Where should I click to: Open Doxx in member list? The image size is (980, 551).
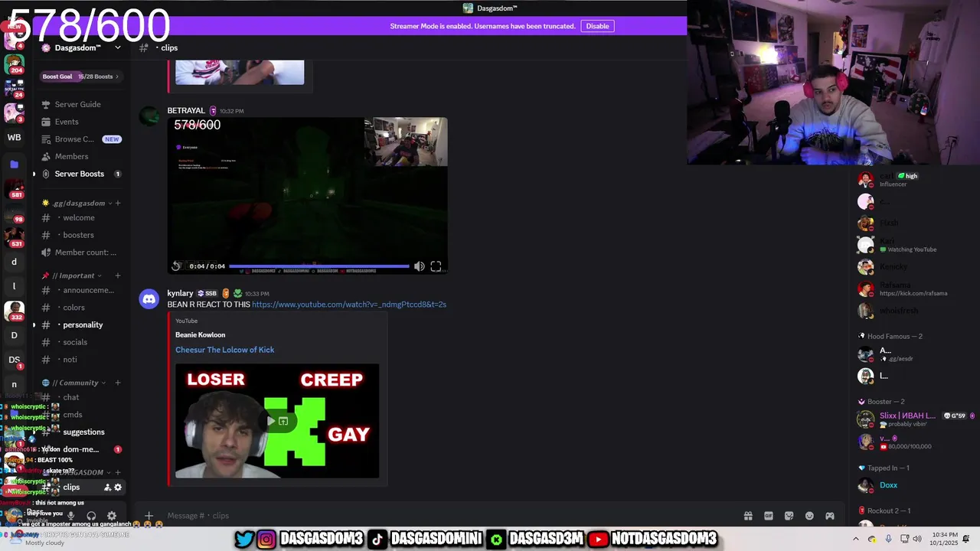[889, 485]
